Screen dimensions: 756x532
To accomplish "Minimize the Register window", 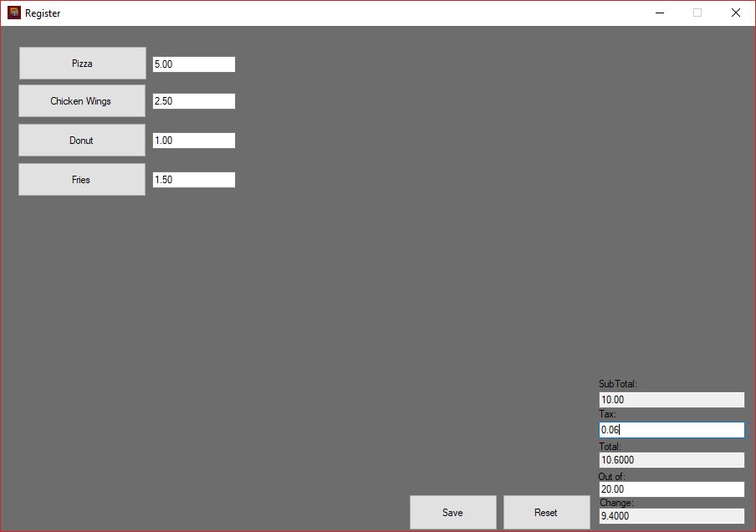I will (660, 13).
